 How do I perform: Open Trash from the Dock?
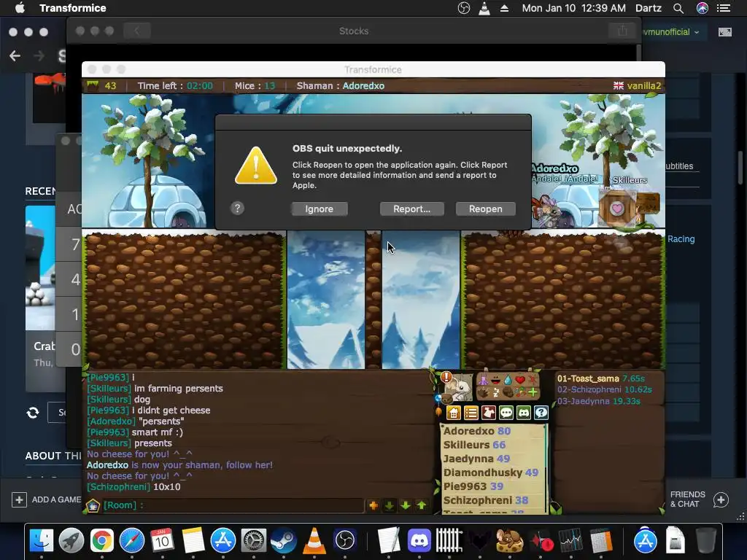tap(705, 540)
